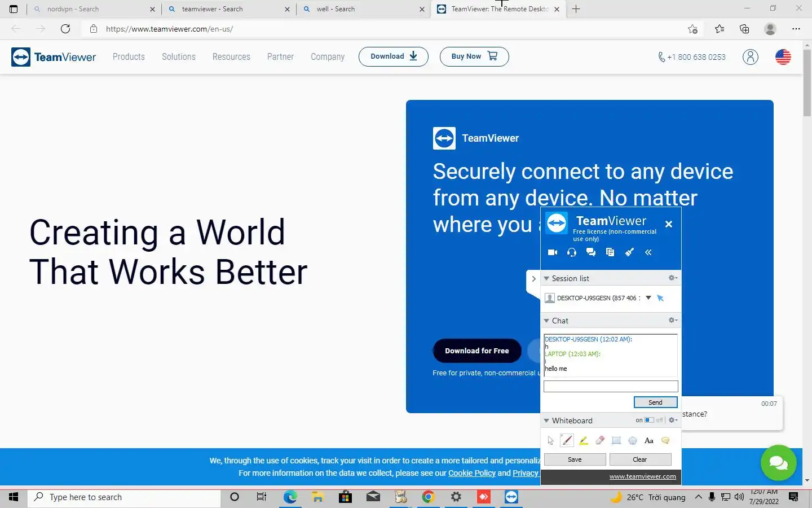Select the whiteboard ellipse tool
Viewport: 812px width, 508px height.
click(x=633, y=440)
